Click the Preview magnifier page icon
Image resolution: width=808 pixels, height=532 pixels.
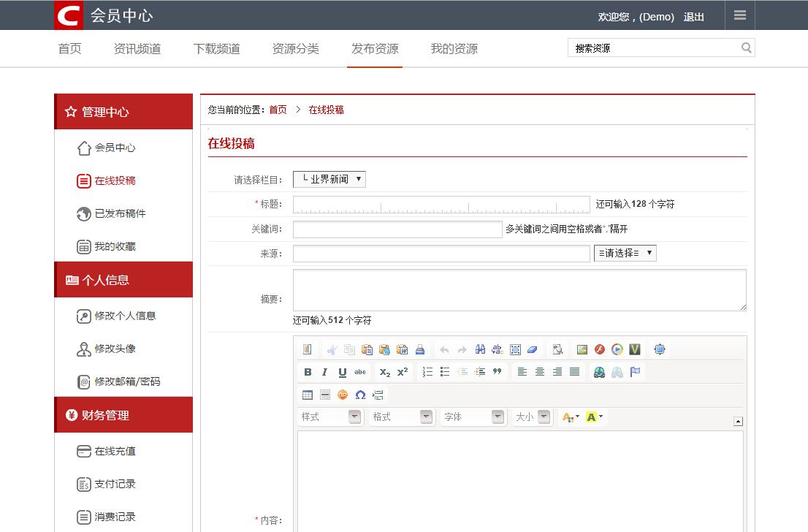557,349
